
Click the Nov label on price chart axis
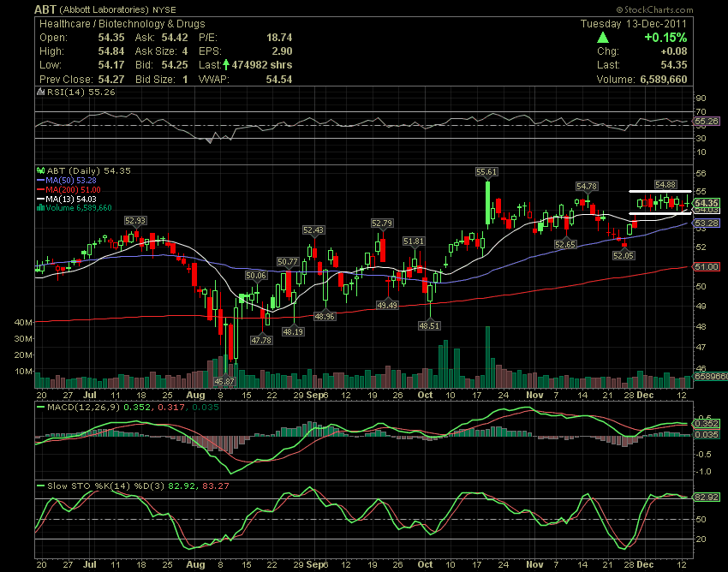point(534,395)
